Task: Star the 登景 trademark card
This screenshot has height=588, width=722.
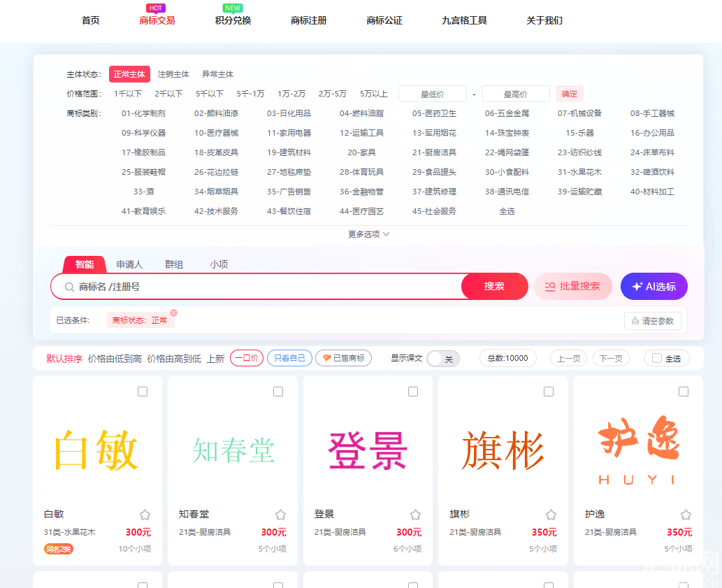Action: pyautogui.click(x=415, y=515)
